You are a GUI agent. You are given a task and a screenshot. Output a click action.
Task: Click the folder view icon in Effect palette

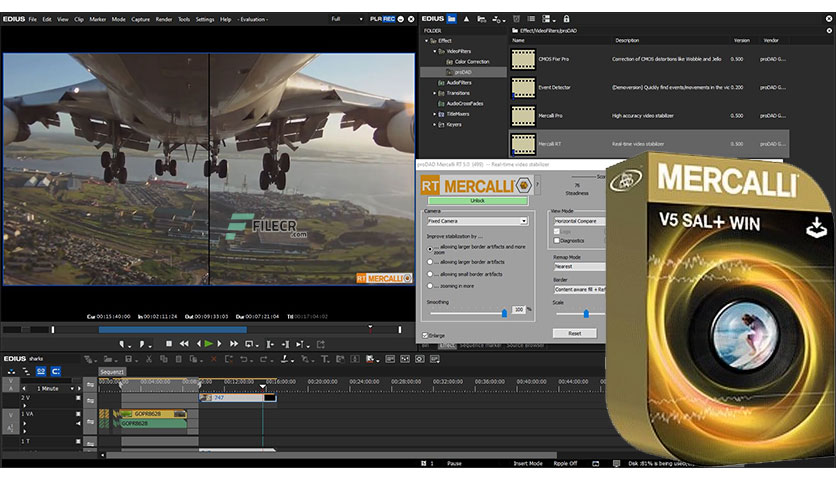coord(452,19)
